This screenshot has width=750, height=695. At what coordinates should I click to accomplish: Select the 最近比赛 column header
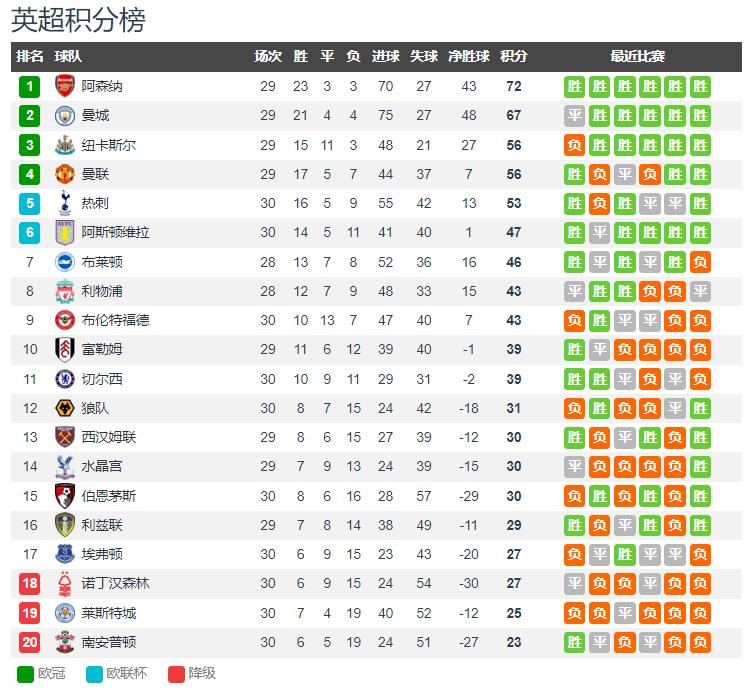click(637, 56)
